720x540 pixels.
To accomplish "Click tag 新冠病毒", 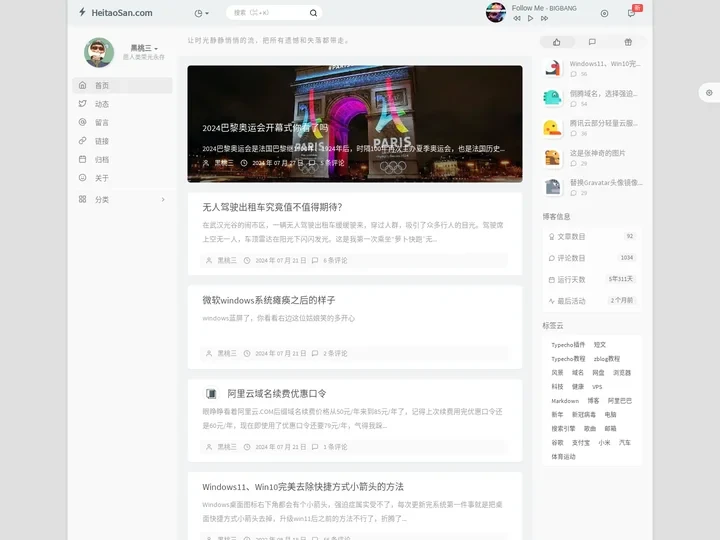I will coord(584,415).
